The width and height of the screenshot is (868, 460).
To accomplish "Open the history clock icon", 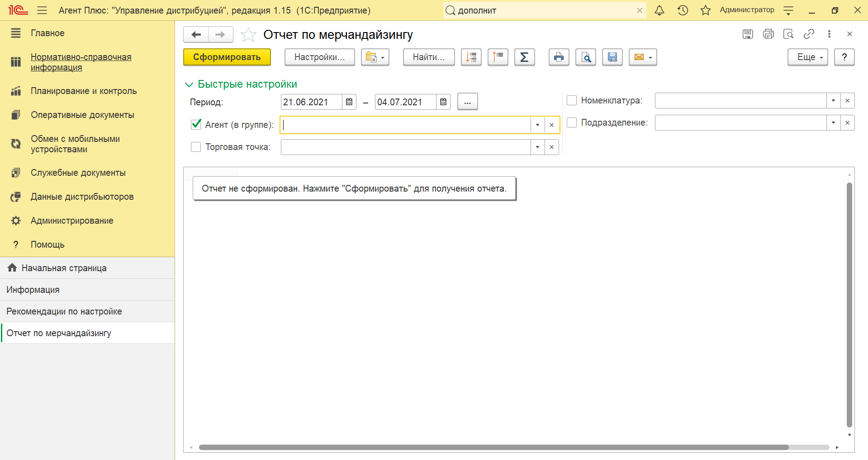I will pos(683,10).
